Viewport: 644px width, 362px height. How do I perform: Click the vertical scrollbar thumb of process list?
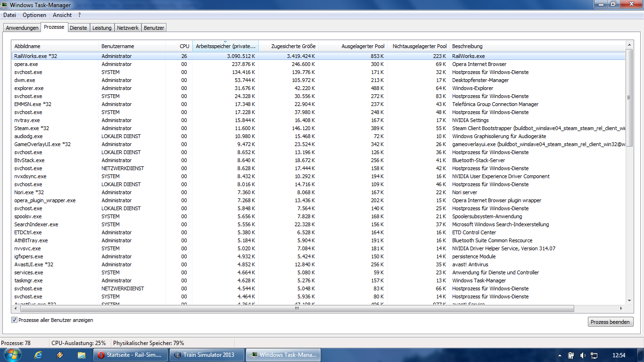click(629, 98)
